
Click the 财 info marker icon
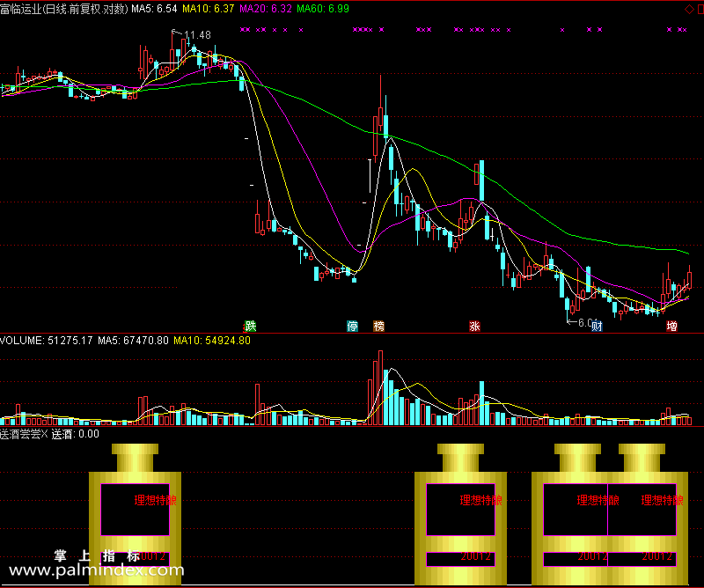(x=597, y=326)
